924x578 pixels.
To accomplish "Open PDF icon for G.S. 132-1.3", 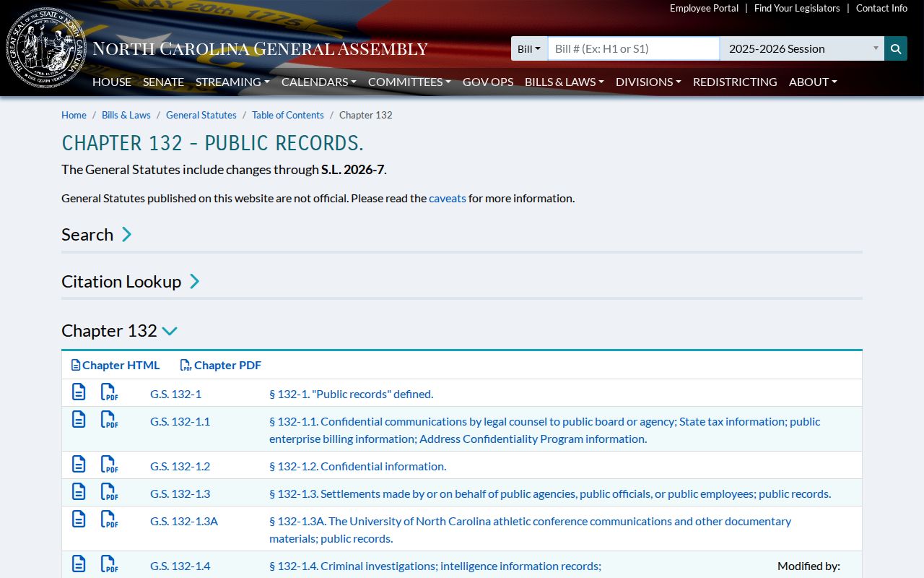I will [x=109, y=492].
